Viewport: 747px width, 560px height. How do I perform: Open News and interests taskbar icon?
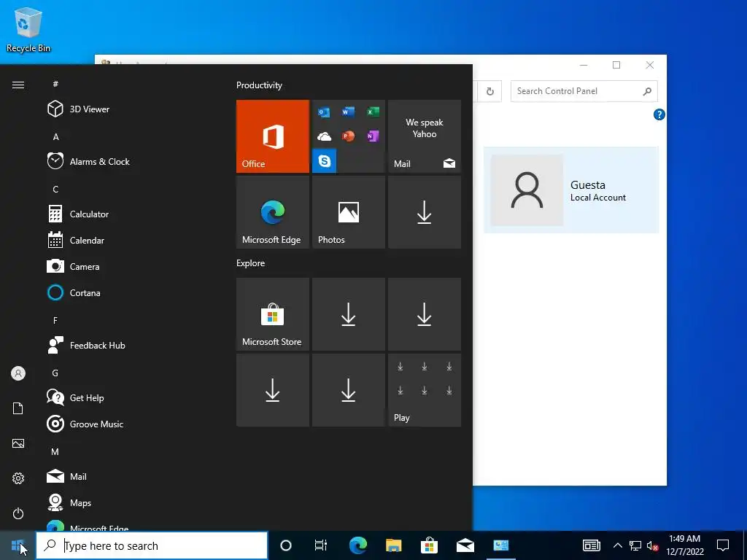pyautogui.click(x=591, y=545)
